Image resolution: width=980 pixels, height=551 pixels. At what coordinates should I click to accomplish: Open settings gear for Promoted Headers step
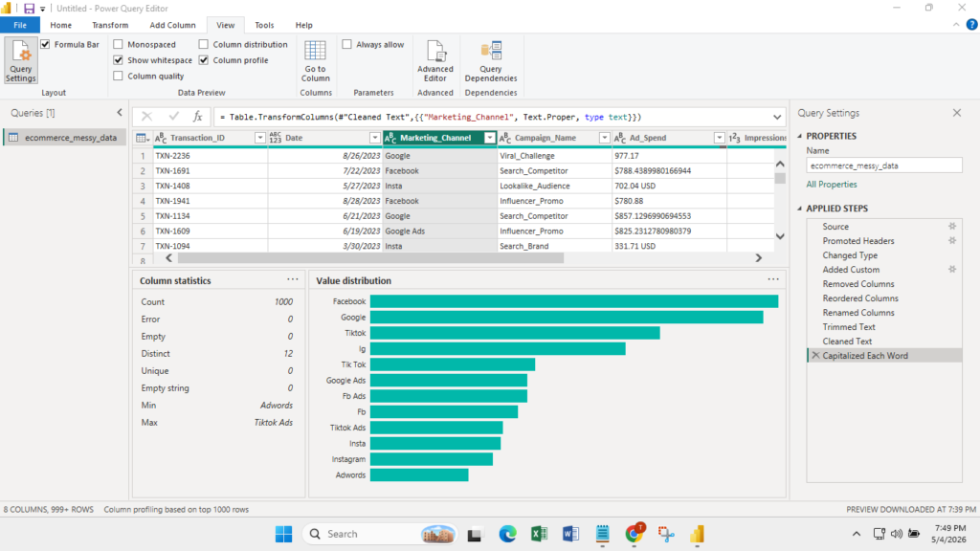(952, 240)
